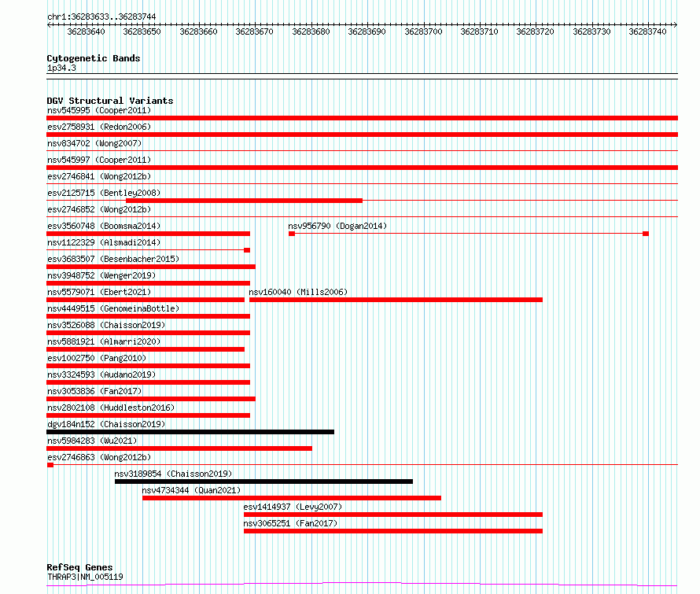Select the nsv4449515 (GenomeinaBottle) label
Screen dimensions: 700x594
coord(113,308)
